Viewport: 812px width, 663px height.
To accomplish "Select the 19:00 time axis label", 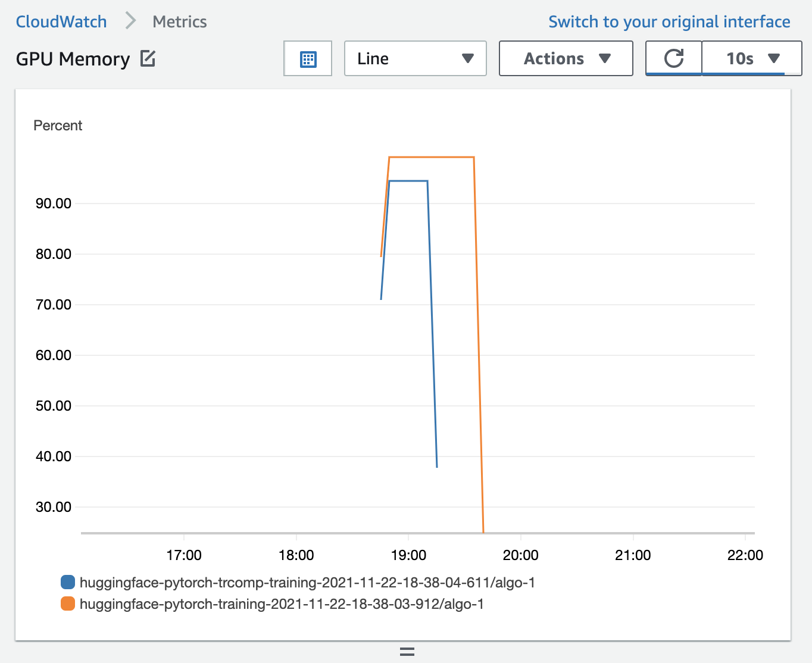I will click(408, 555).
